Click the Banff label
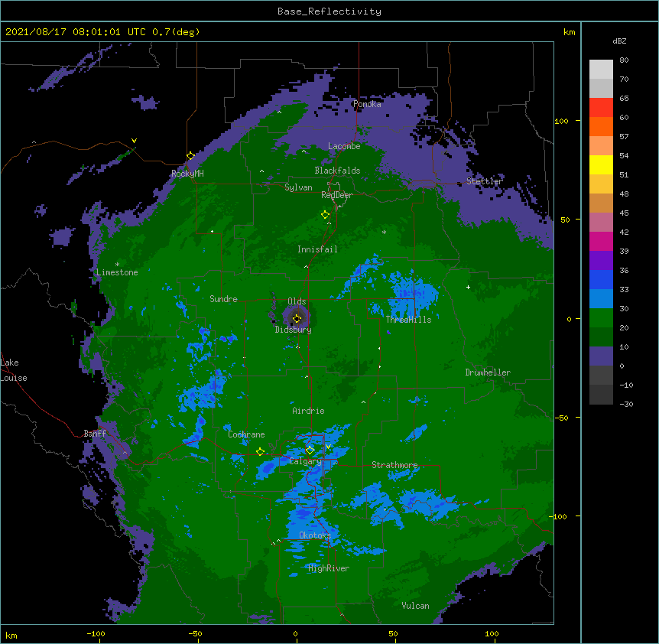The height and width of the screenshot is (644, 659). (95, 434)
